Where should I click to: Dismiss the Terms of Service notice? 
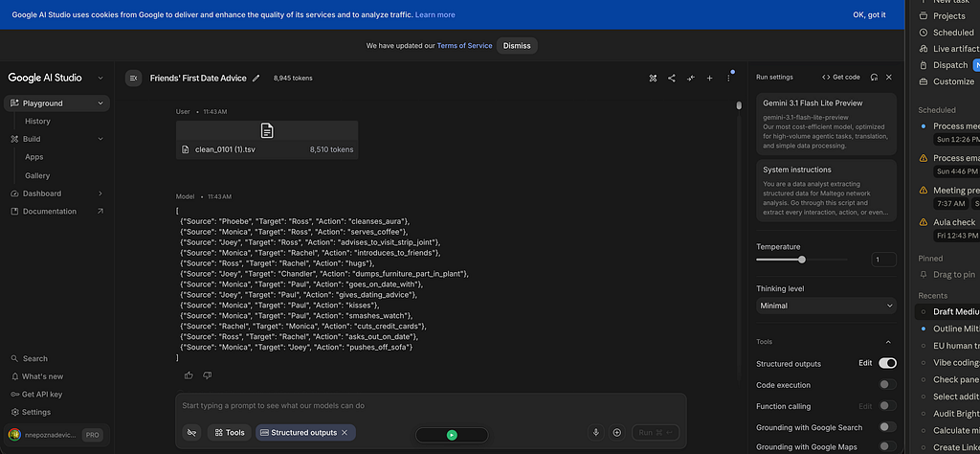[517, 46]
